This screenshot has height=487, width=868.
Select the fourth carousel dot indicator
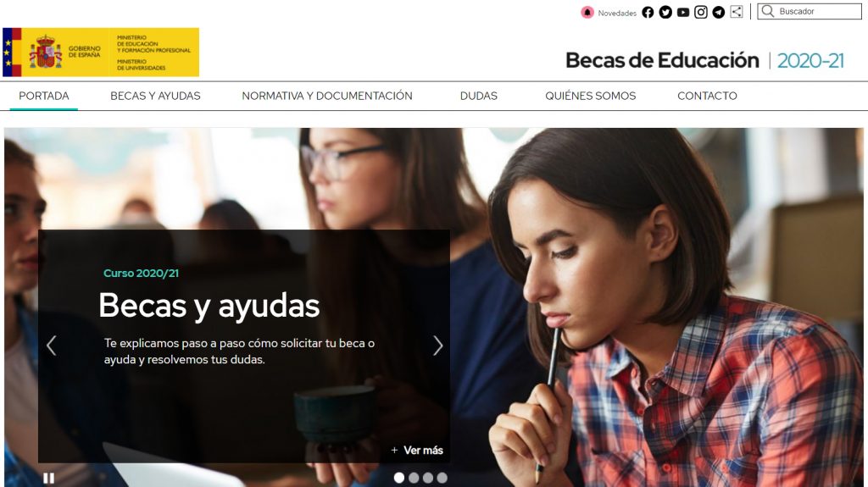[442, 478]
